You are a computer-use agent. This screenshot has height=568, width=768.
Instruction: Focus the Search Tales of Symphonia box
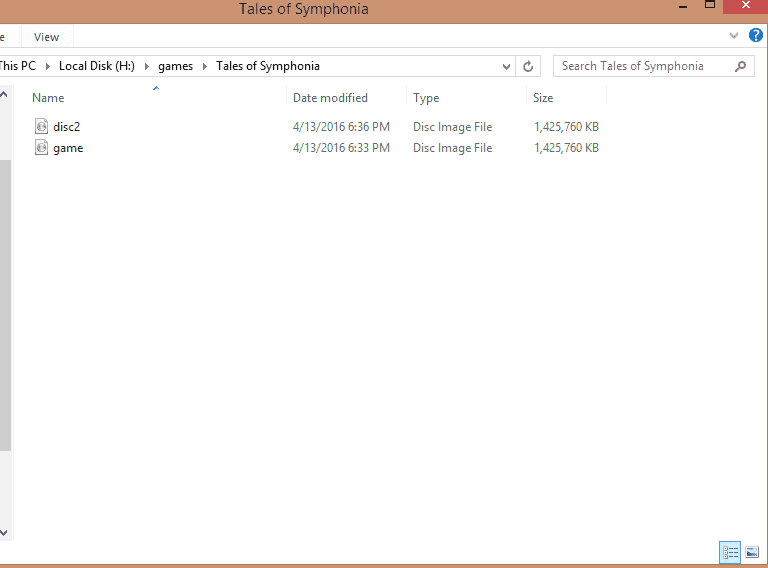coord(654,66)
